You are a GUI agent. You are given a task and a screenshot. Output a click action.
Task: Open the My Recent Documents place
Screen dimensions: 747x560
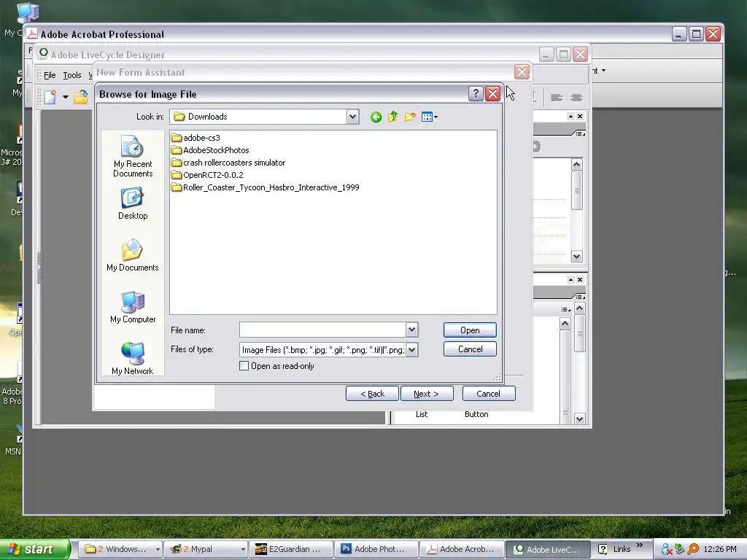tap(133, 156)
